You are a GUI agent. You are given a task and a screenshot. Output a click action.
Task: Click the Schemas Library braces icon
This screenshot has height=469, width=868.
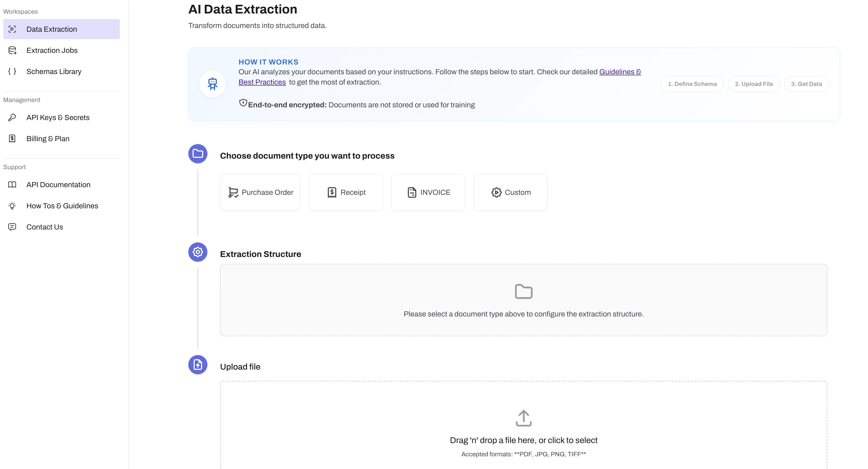tap(12, 71)
